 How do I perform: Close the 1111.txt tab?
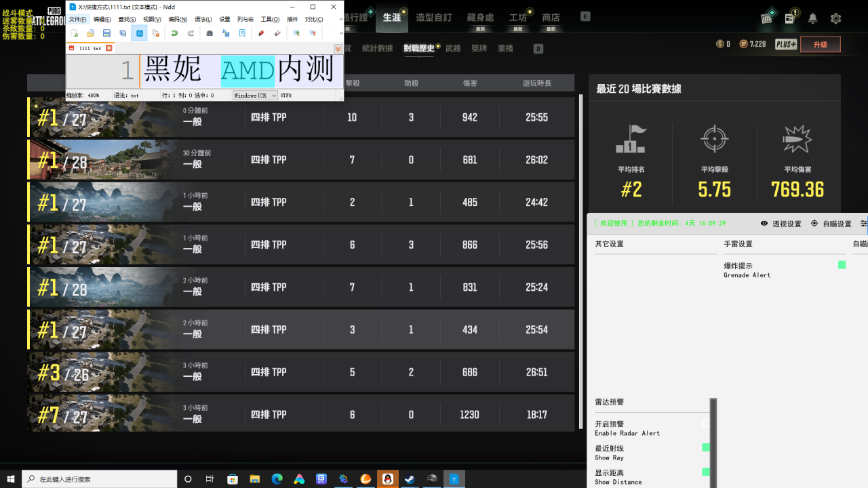[108, 48]
